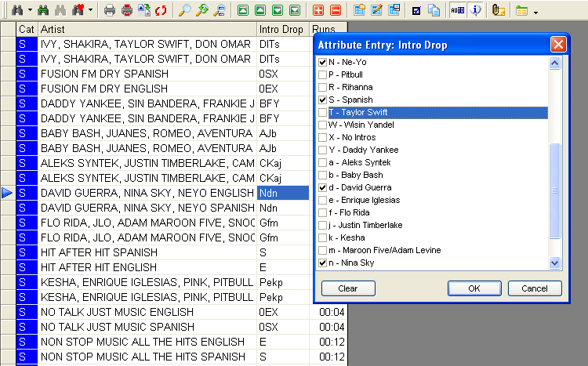This screenshot has width=588, height=366.
Task: Click the Artist column header
Action: tap(147, 29)
